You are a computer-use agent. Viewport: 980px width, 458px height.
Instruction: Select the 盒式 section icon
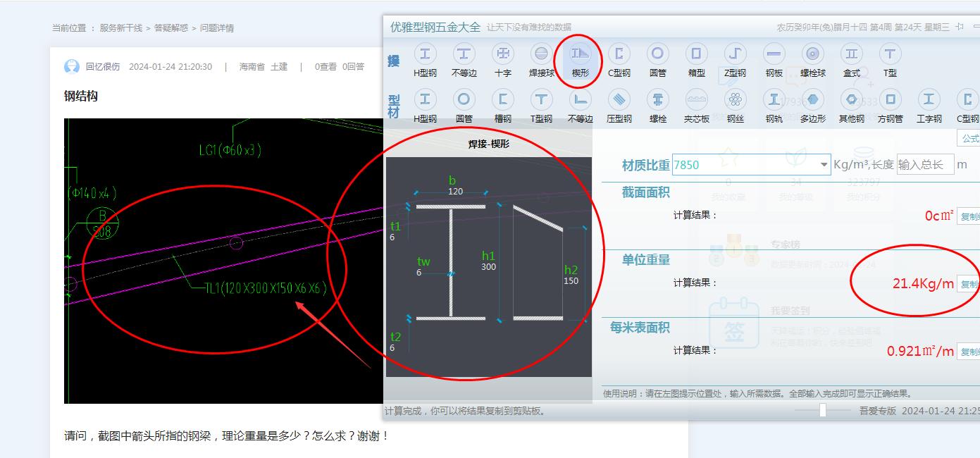click(x=851, y=60)
